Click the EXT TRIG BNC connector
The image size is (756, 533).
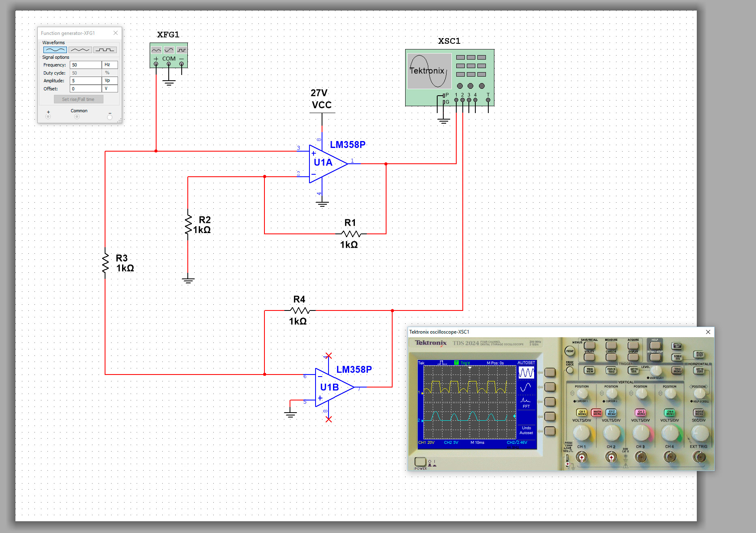click(699, 458)
